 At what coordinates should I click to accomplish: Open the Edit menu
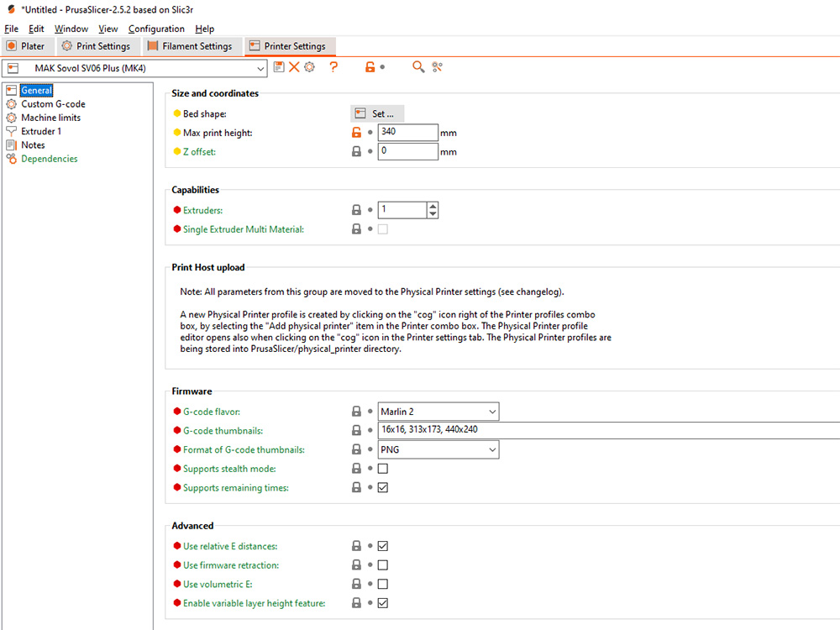coord(36,29)
